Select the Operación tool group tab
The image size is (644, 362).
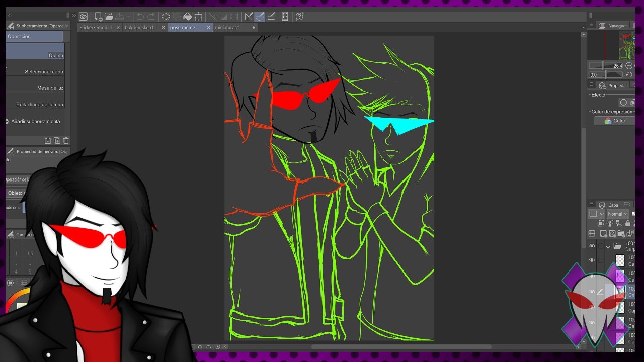tap(34, 36)
